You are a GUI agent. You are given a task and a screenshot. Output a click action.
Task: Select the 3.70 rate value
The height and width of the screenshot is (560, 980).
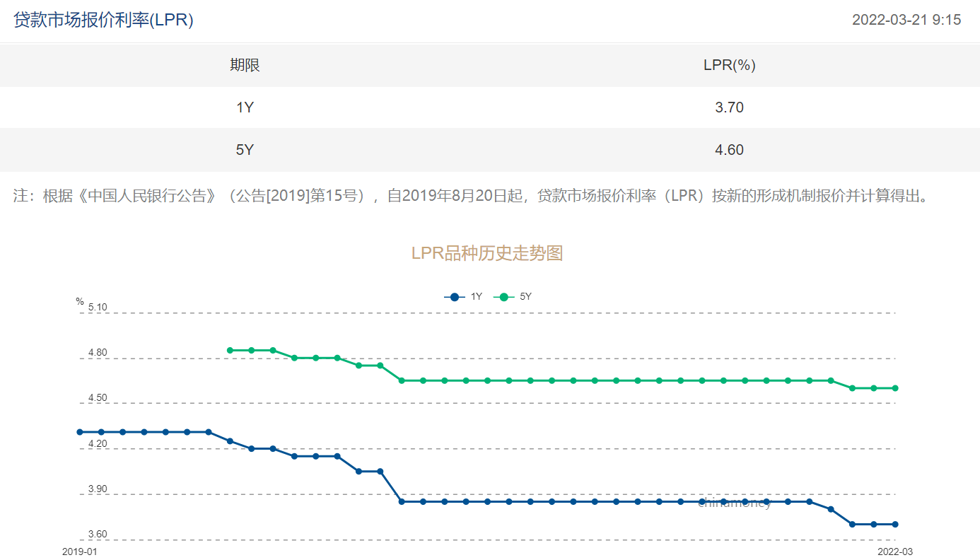pos(730,107)
